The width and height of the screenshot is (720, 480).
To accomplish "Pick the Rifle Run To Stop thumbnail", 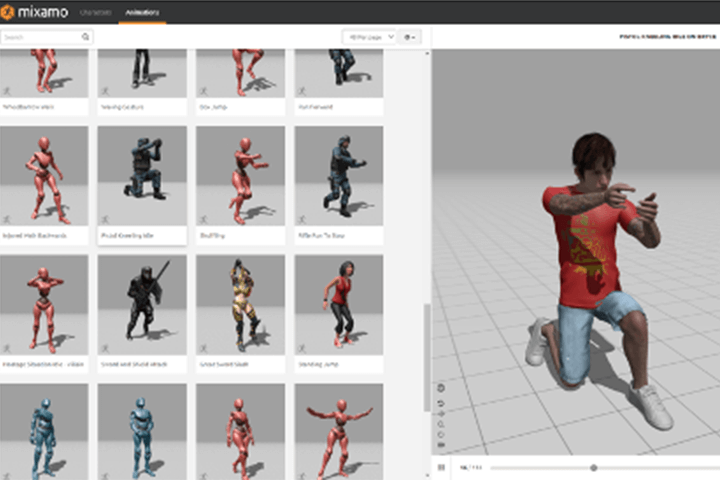I will click(x=339, y=176).
